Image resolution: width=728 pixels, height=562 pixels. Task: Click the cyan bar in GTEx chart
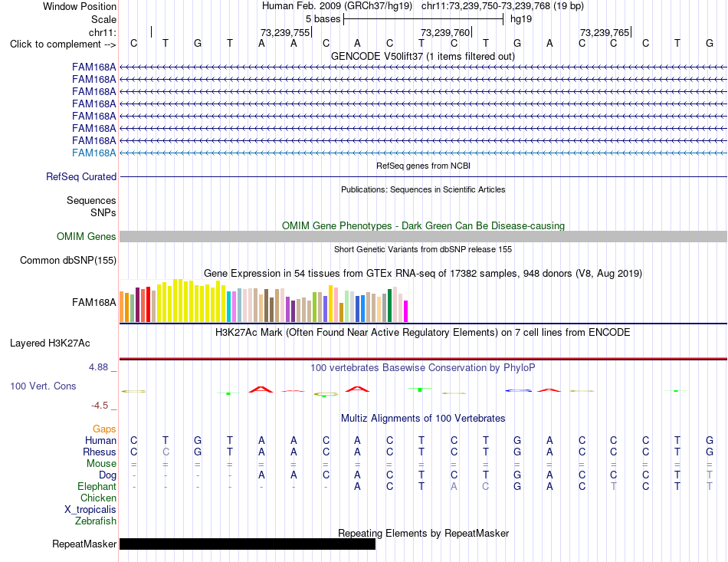tap(229, 307)
